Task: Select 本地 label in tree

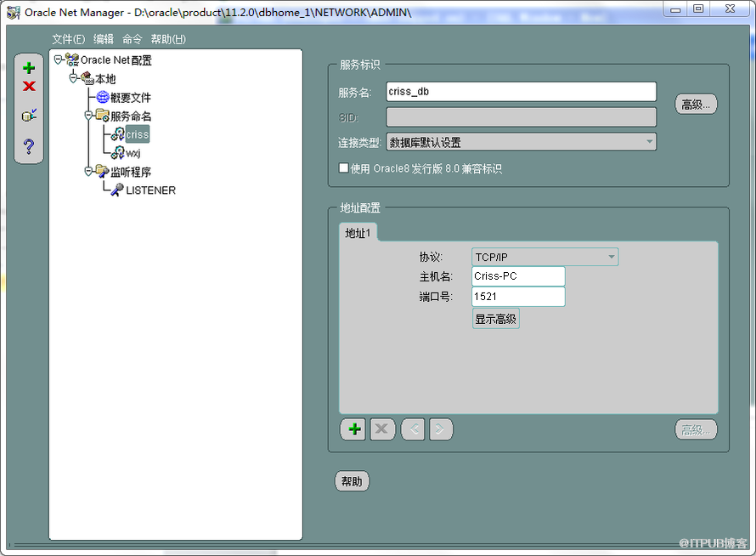Action: point(105,79)
